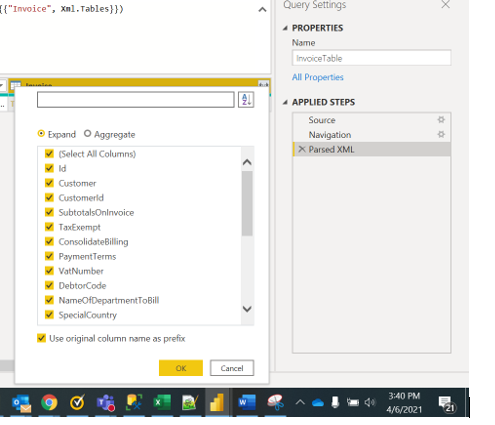This screenshot has width=495, height=425.
Task: Click the query Name field InvoiceTable
Action: (x=372, y=58)
